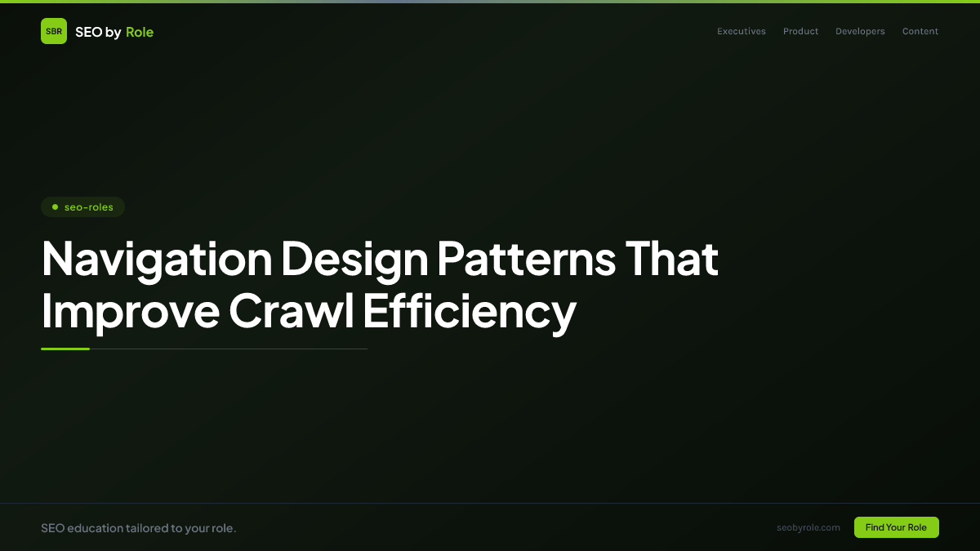Click the green SBR square in the header

(x=54, y=31)
